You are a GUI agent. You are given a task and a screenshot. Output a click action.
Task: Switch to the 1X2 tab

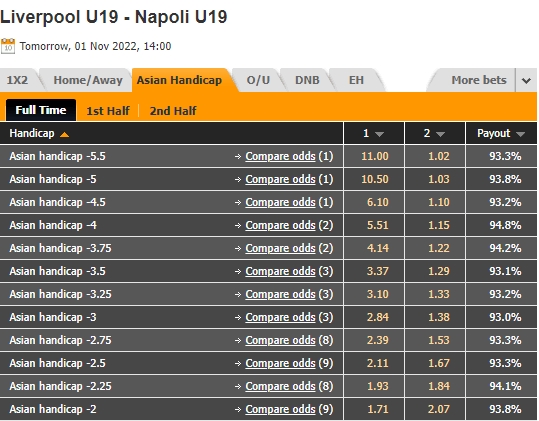[17, 80]
